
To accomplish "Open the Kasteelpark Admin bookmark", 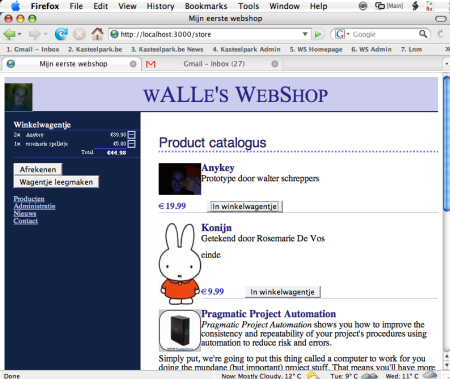I will [246, 49].
